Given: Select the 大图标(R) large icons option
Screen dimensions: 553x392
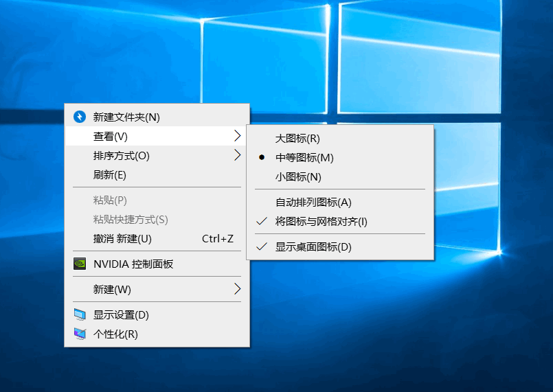Looking at the screenshot, I should pyautogui.click(x=340, y=138).
